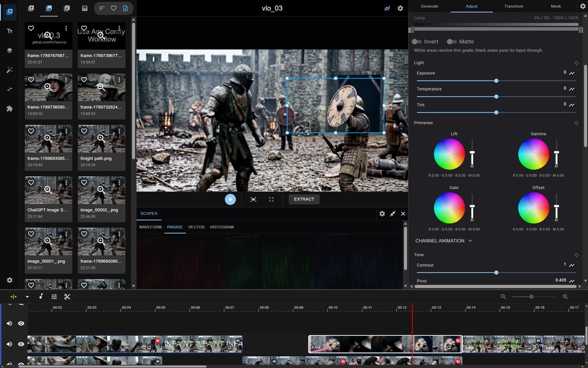The width and height of the screenshot is (588, 368).
Task: Switch to the Generate tab
Action: point(430,6)
